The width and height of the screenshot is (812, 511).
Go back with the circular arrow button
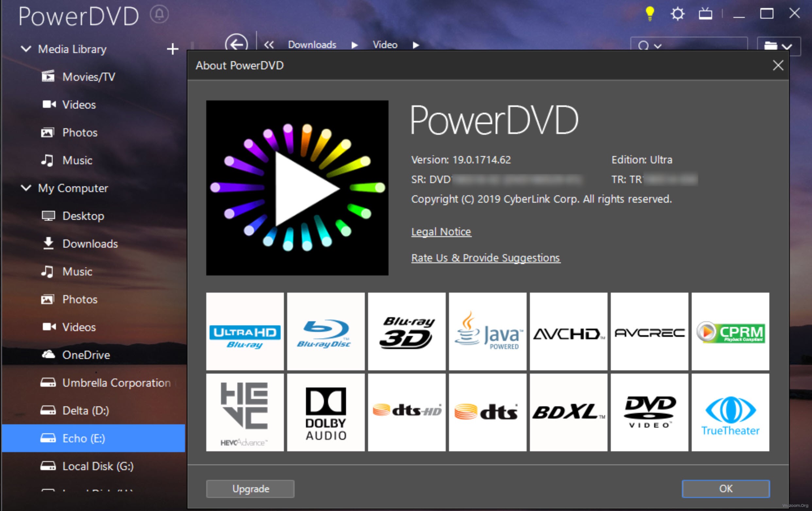[x=236, y=44]
